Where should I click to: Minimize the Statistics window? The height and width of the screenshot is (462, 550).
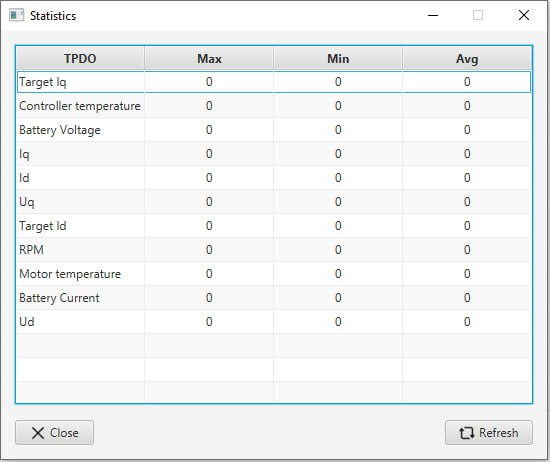point(433,15)
